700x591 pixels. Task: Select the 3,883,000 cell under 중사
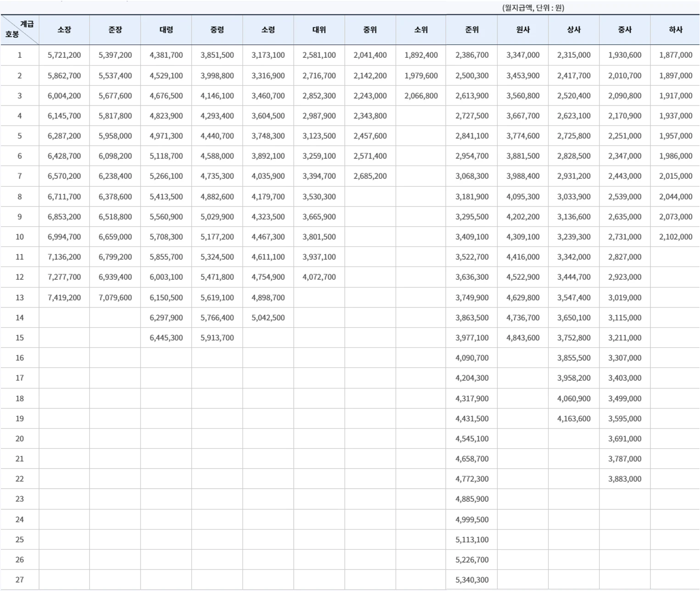click(x=625, y=479)
